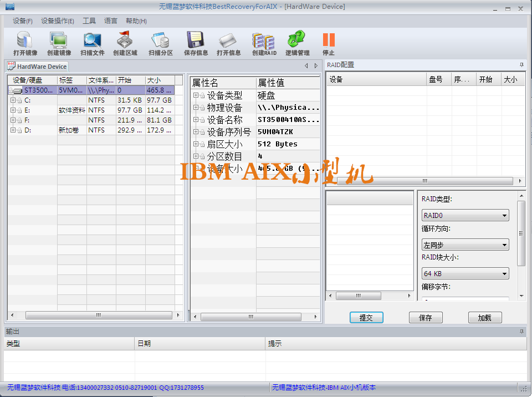Click the 提交 submit button

pyautogui.click(x=366, y=318)
